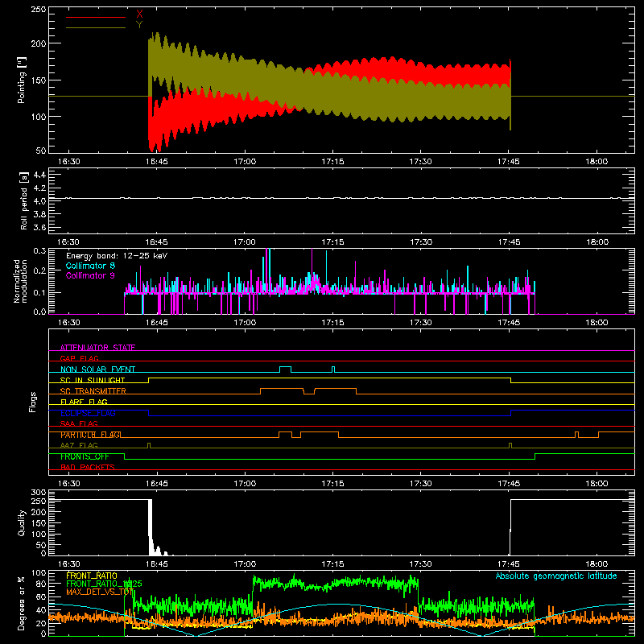644x644 pixels.
Task: Select the PARTICLE_FLAG label
Action: click(x=91, y=435)
